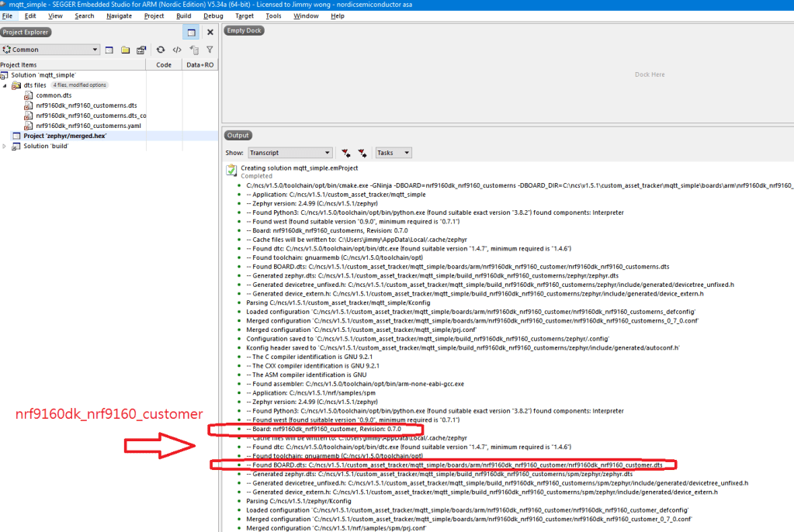Open the Debug menu

(213, 16)
